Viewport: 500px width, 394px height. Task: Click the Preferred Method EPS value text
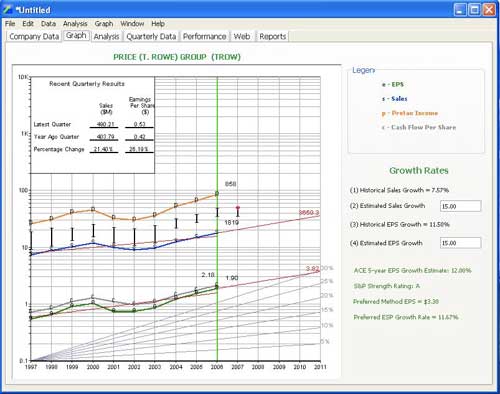coord(396,302)
